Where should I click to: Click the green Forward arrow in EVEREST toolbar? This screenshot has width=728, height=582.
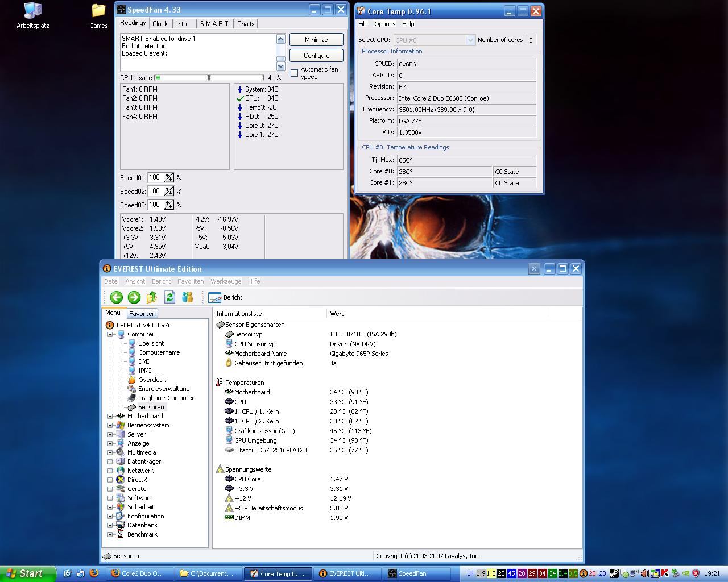pos(134,297)
